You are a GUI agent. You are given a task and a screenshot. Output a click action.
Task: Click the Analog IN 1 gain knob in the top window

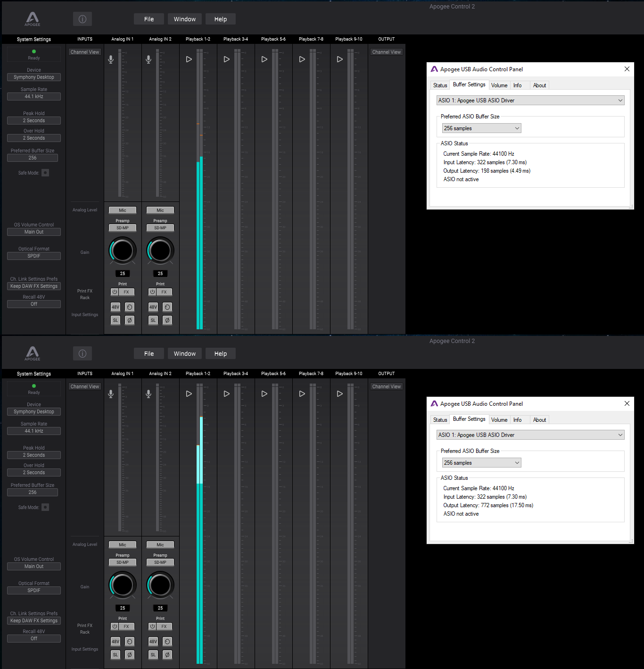123,251
